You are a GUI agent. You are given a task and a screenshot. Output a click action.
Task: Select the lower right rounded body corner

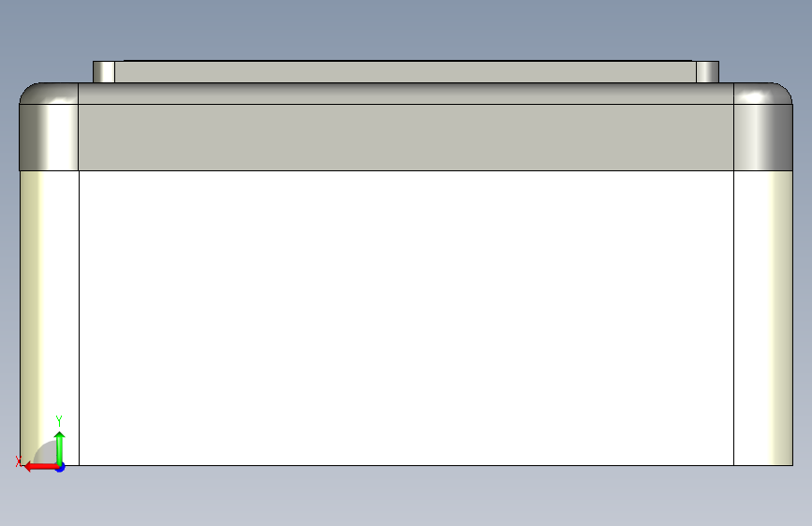[x=762, y=318]
